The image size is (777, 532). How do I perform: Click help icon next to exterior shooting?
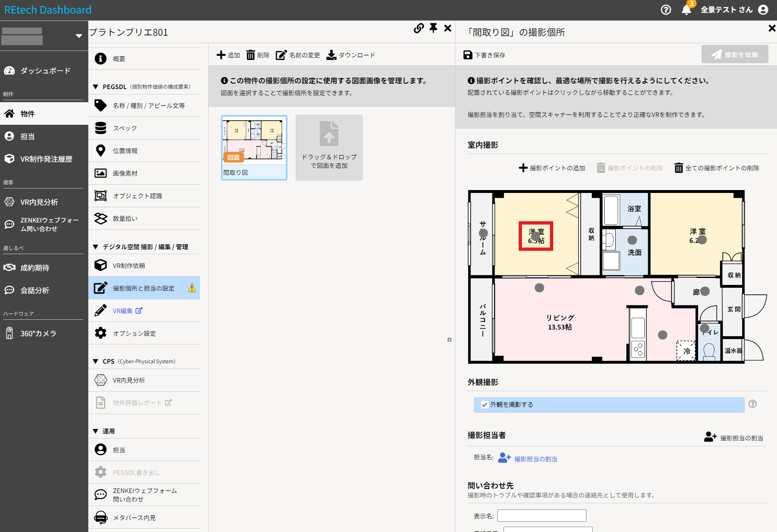click(x=752, y=404)
